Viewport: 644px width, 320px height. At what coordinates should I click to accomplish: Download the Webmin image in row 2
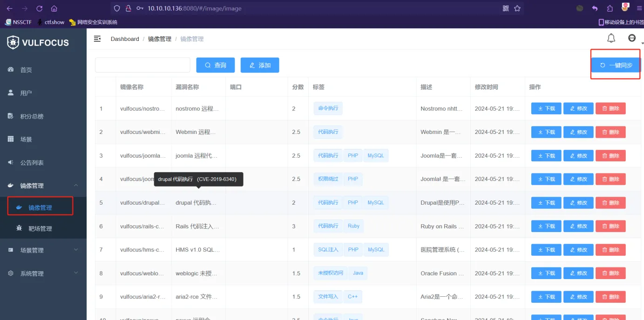546,132
